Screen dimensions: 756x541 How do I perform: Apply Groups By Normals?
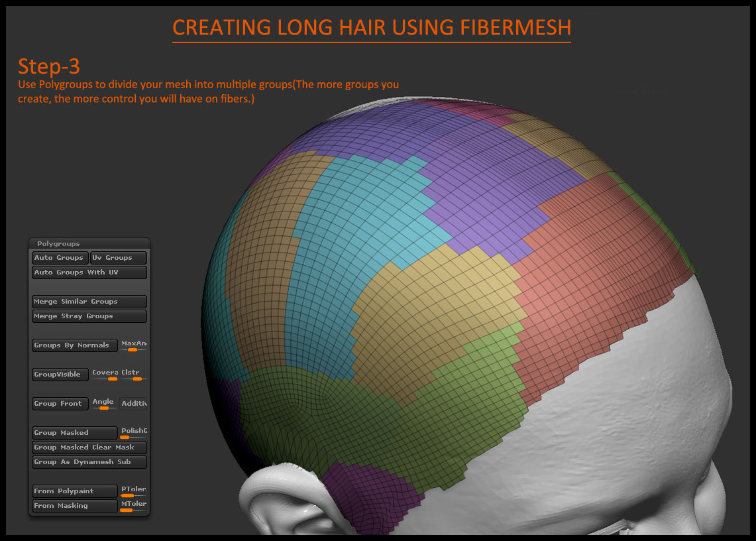click(74, 345)
